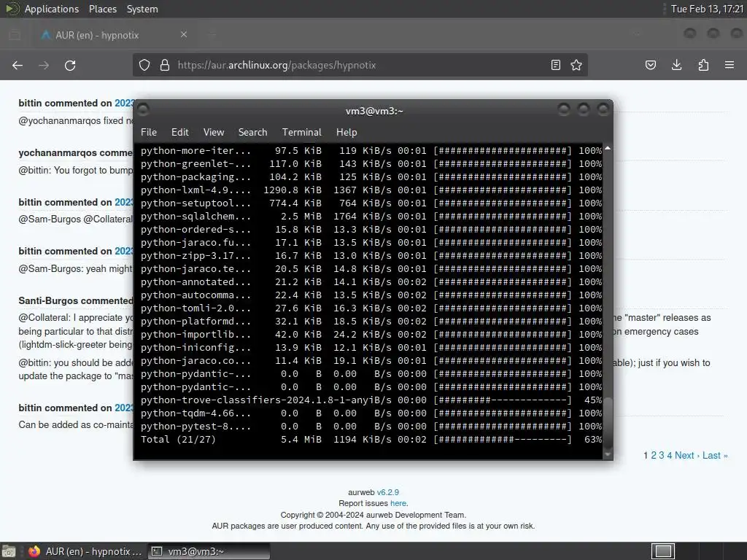
Task: Click the python-more-iter terminal line
Action: (371, 150)
